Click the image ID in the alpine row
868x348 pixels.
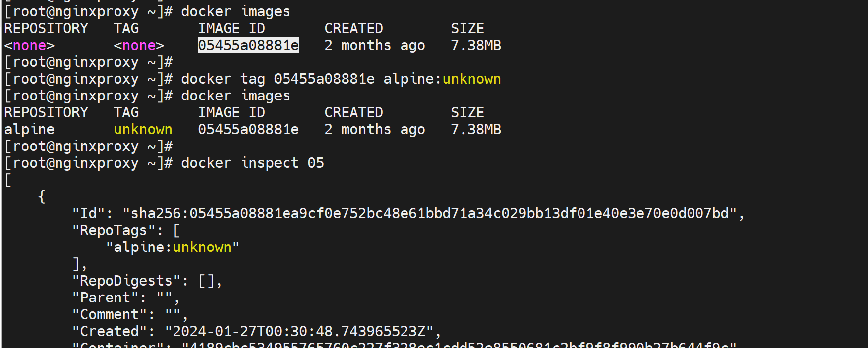click(x=248, y=130)
